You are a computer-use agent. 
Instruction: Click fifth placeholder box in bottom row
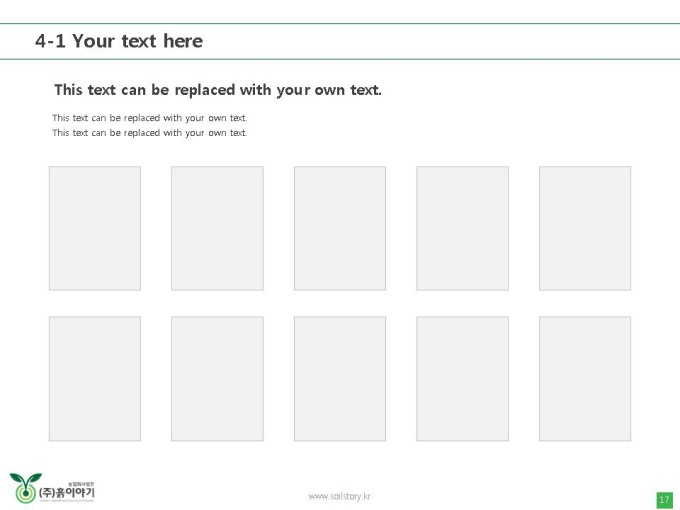(585, 379)
